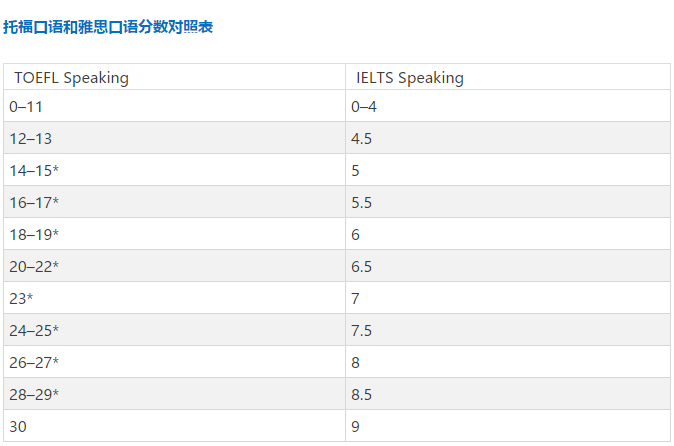Click the TOEFL Speaking column header
The image size is (674, 446).
71,78
